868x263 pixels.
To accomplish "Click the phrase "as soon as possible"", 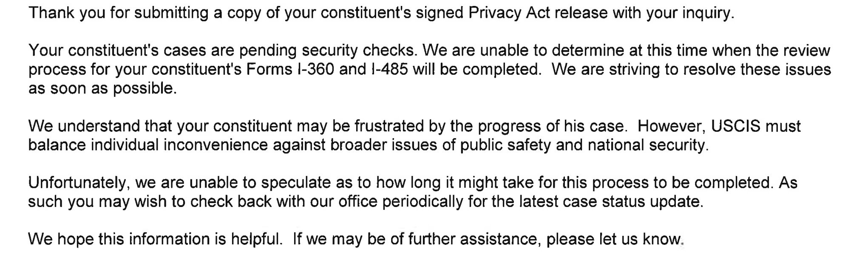I will pos(102,88).
